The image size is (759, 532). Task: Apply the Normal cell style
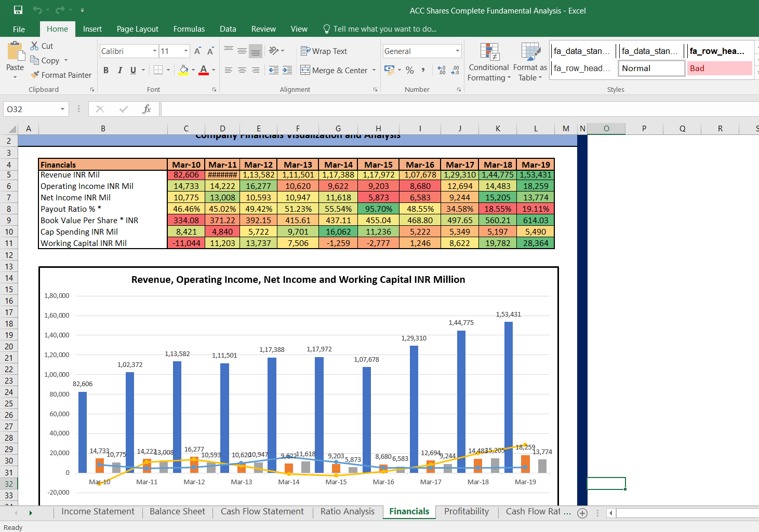651,69
